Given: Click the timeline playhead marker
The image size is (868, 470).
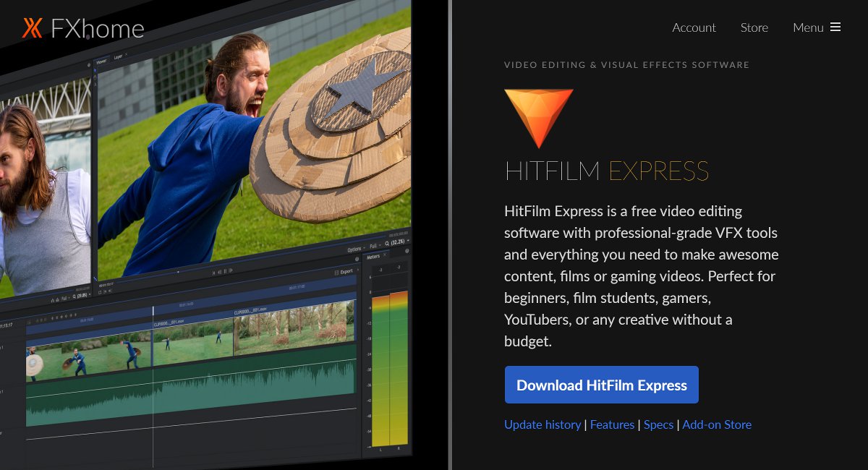Looking at the screenshot, I should click(153, 311).
